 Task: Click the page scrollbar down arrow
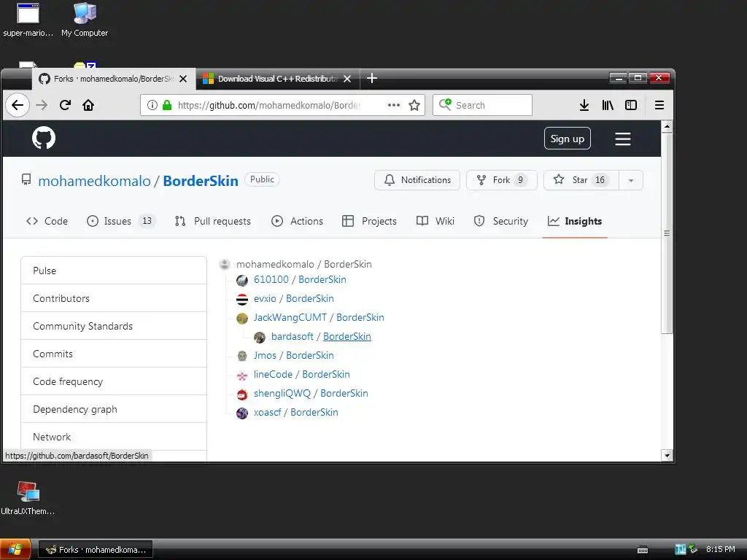point(667,455)
